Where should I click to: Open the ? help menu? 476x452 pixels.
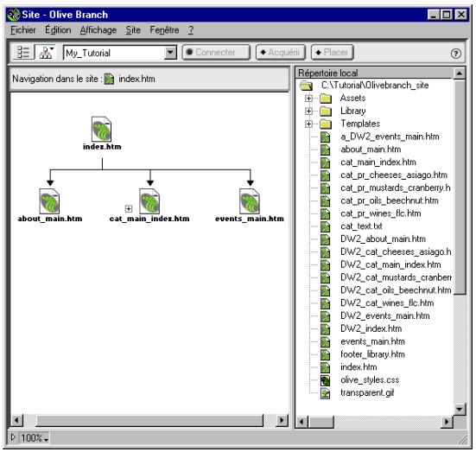tap(191, 29)
